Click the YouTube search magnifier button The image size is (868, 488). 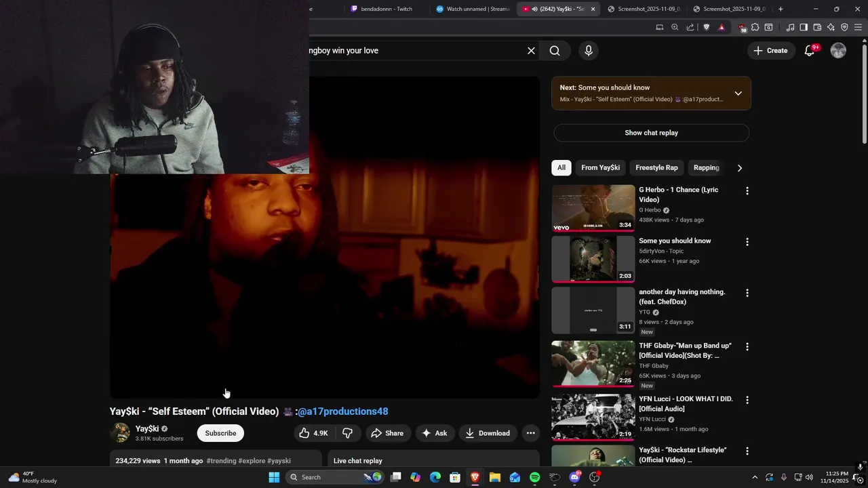(x=555, y=51)
